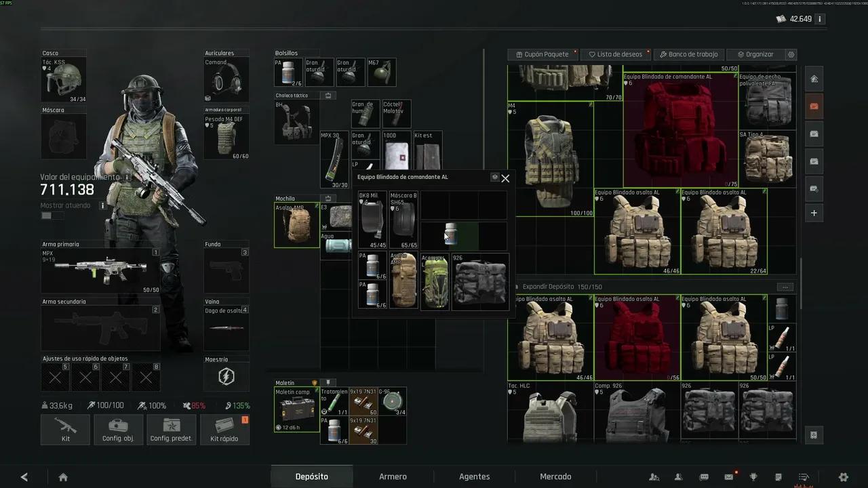
Task: Click info icon beside Mostrar atuendo
Action: pyautogui.click(x=103, y=205)
